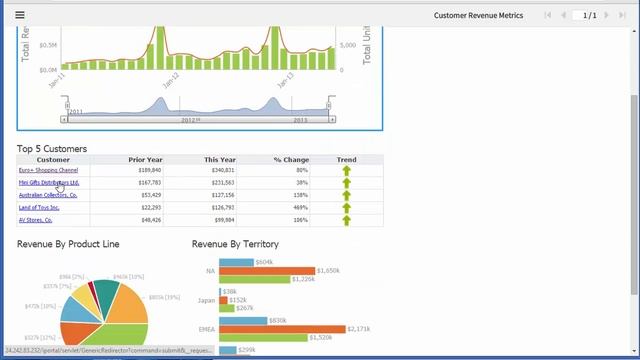Click the Revenue By Product Line heading
This screenshot has width=640, height=360.
tap(68, 244)
